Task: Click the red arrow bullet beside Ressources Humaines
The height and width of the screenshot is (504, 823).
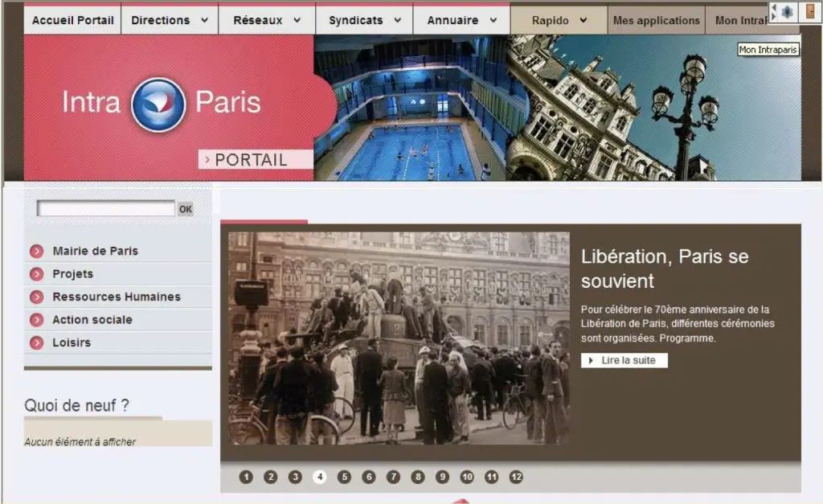Action: [37, 297]
